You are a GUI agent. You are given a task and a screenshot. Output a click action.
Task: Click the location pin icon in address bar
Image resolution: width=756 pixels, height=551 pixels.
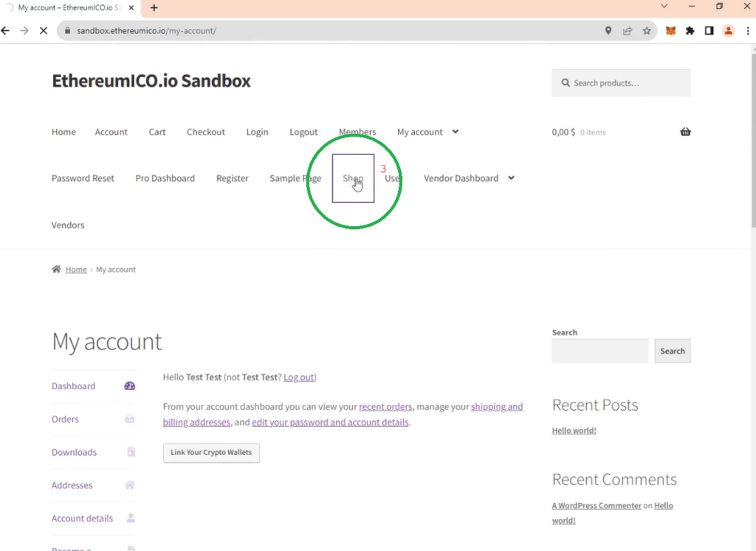(x=608, y=31)
